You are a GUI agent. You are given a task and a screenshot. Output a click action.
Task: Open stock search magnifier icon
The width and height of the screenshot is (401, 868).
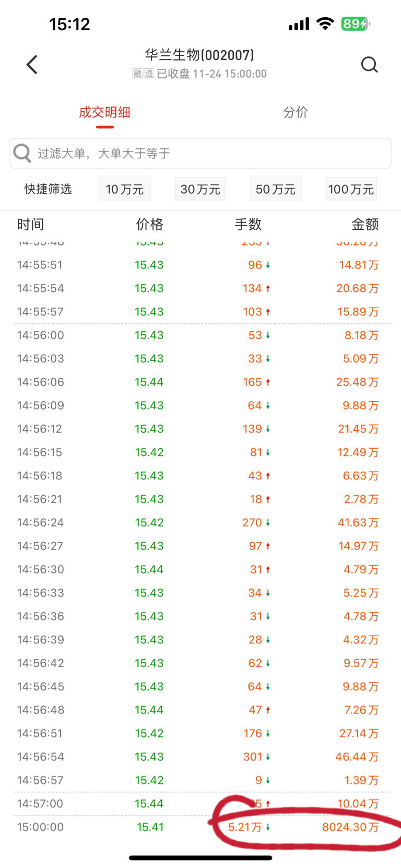pyautogui.click(x=369, y=65)
